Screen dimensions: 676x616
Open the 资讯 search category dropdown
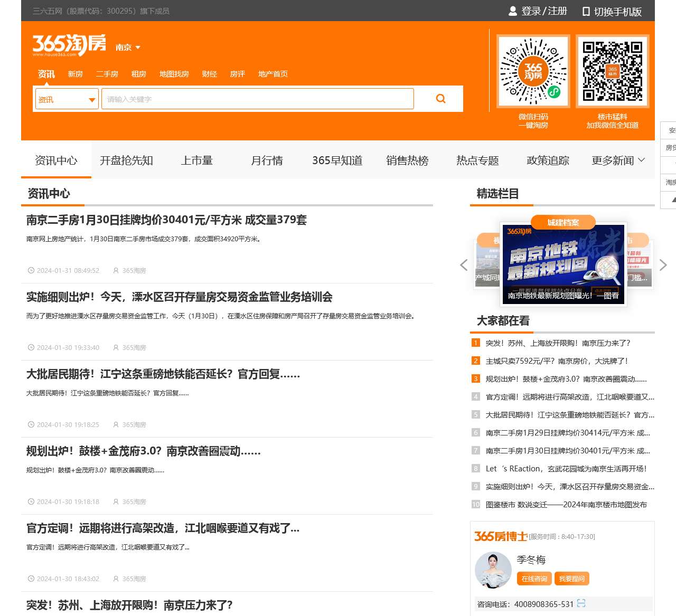(66, 99)
